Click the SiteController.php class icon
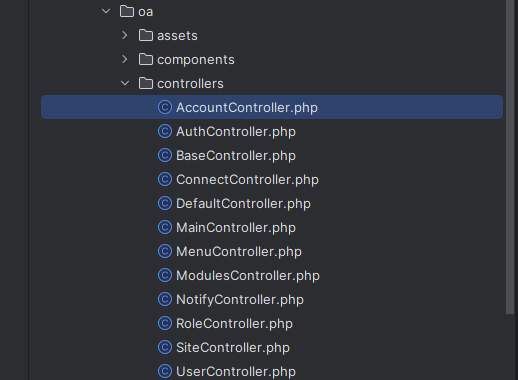Image resolution: width=518 pixels, height=380 pixels. [x=165, y=347]
